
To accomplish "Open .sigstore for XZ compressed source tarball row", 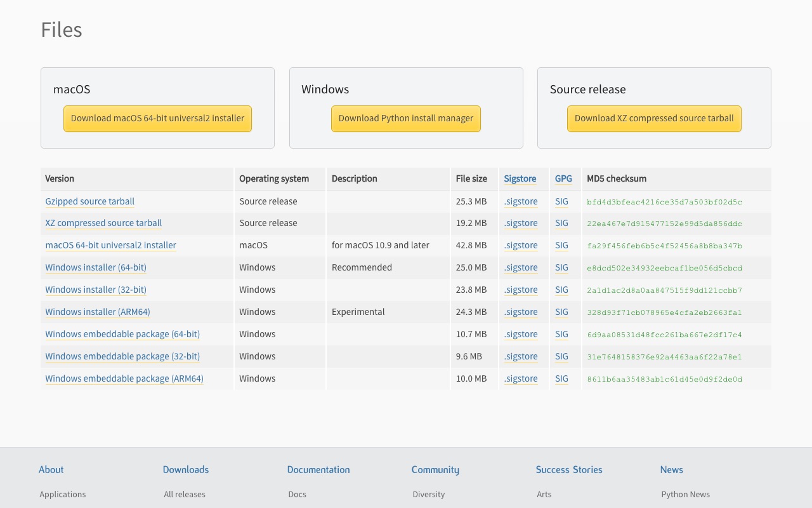I will coord(521,223).
